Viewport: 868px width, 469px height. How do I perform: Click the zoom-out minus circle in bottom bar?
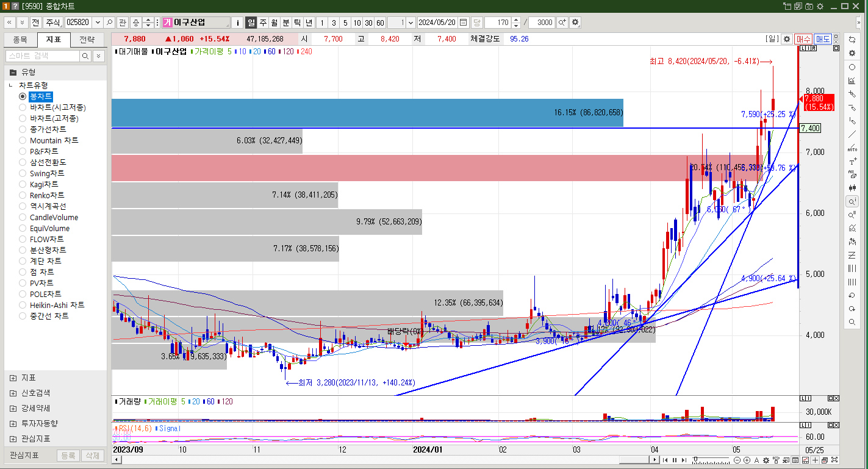737,460
